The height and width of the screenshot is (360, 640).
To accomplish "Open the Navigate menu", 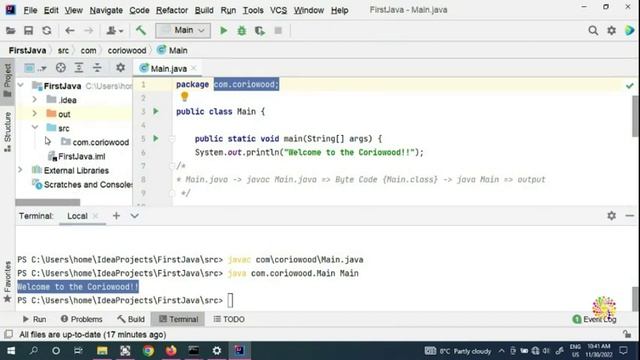I will 106,10.
